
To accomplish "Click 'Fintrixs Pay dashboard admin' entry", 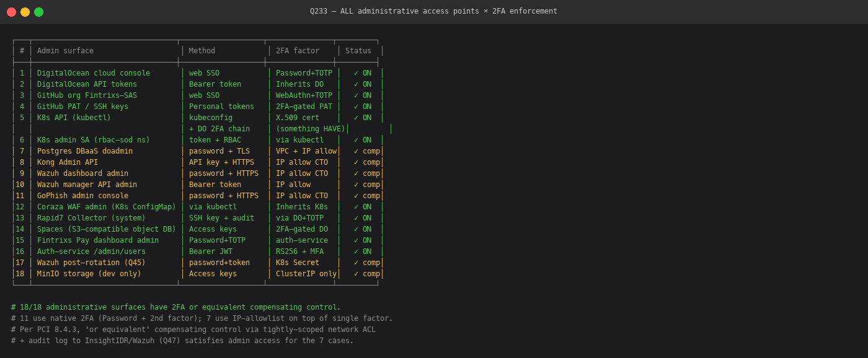I will coord(98,240).
